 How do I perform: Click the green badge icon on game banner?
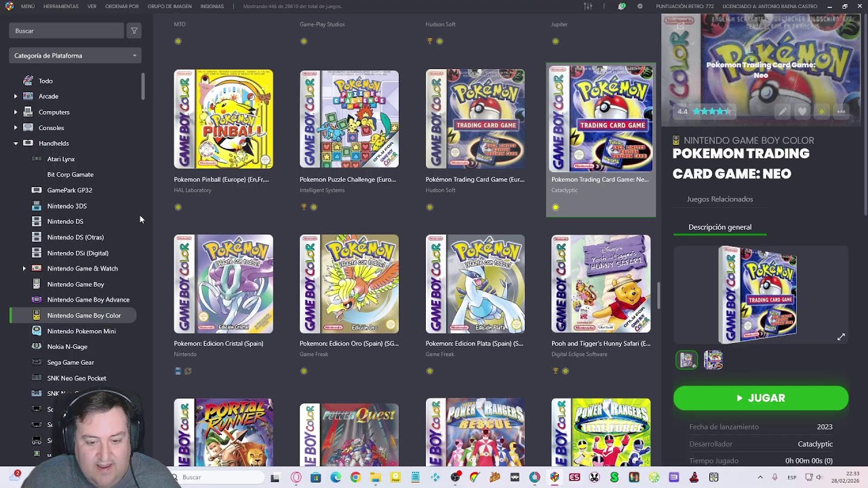[822, 111]
